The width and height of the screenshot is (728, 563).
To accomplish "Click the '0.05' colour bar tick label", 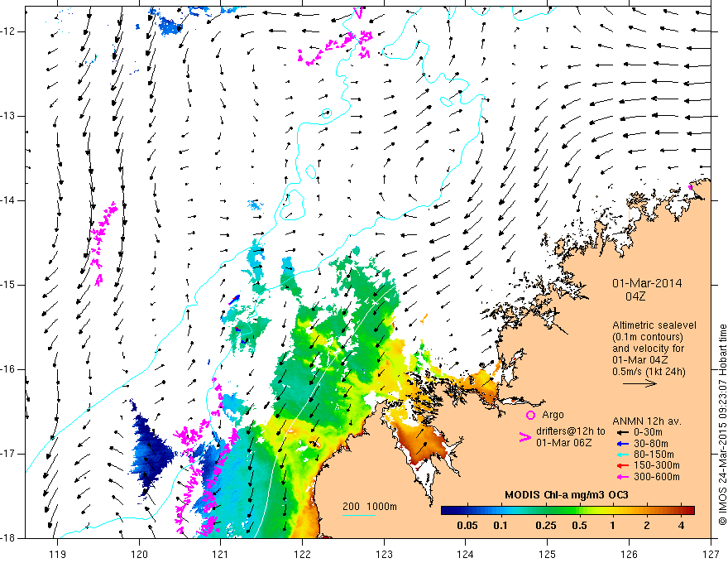I will 467,526.
